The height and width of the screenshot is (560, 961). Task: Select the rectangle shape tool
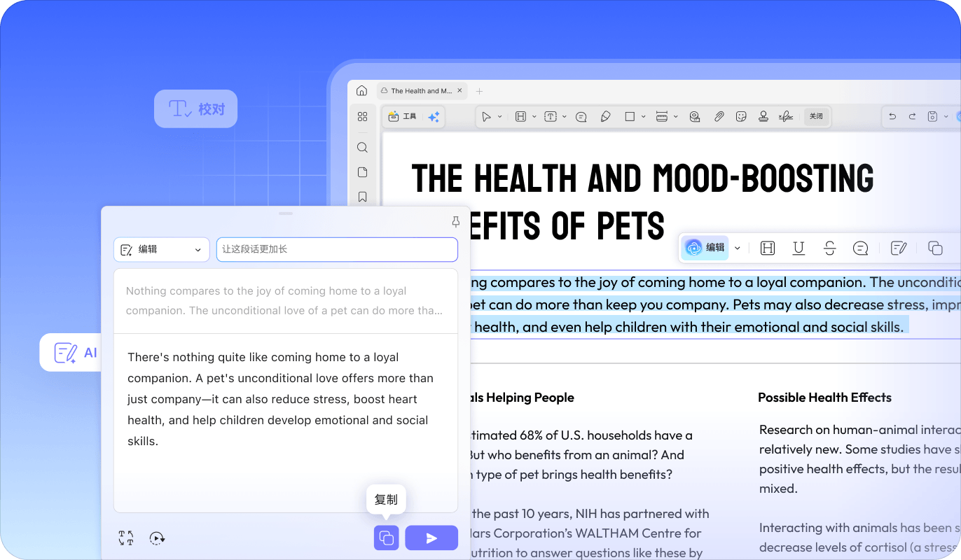tap(630, 117)
